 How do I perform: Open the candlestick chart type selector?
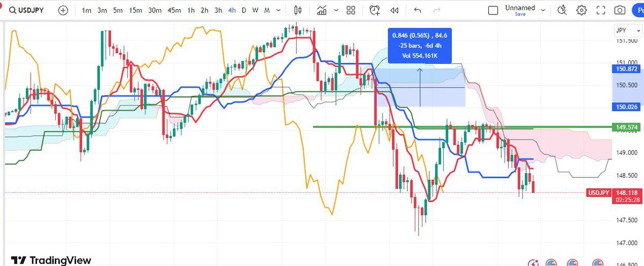pyautogui.click(x=299, y=10)
